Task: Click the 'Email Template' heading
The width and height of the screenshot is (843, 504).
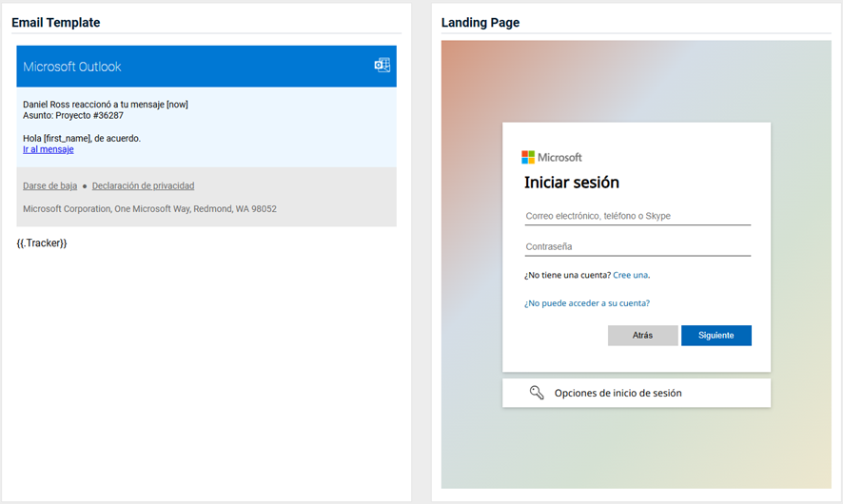Action: [x=56, y=23]
